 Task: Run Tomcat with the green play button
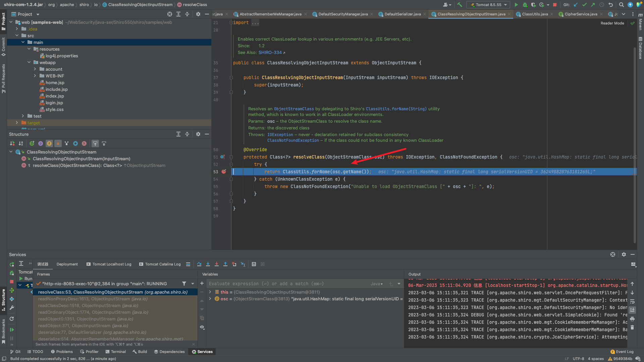coord(517,5)
